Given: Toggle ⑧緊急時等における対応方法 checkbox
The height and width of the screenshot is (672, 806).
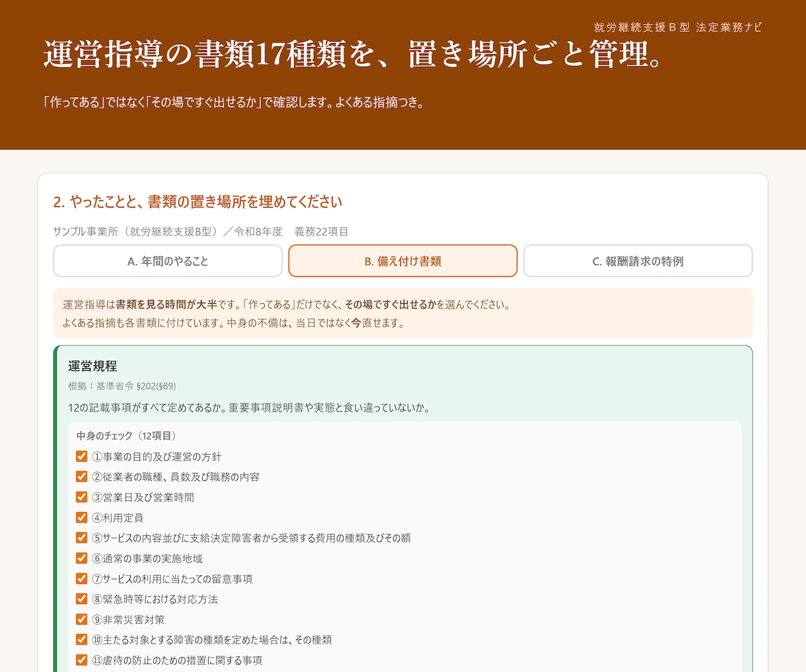Looking at the screenshot, I should point(82,599).
